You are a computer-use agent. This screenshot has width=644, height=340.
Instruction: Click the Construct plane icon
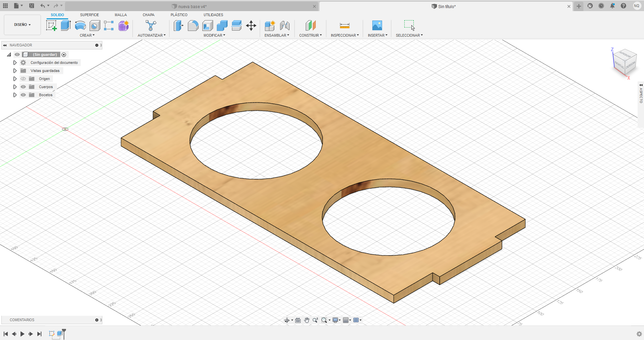coord(310,26)
